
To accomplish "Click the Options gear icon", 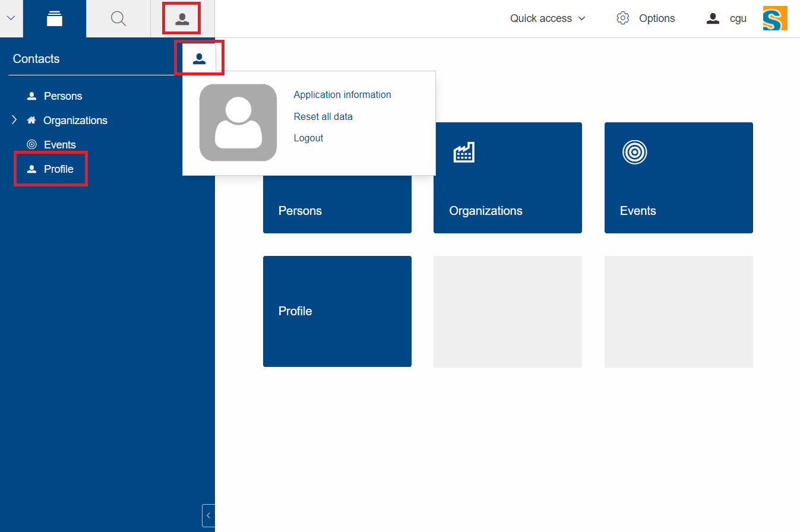I will point(623,18).
